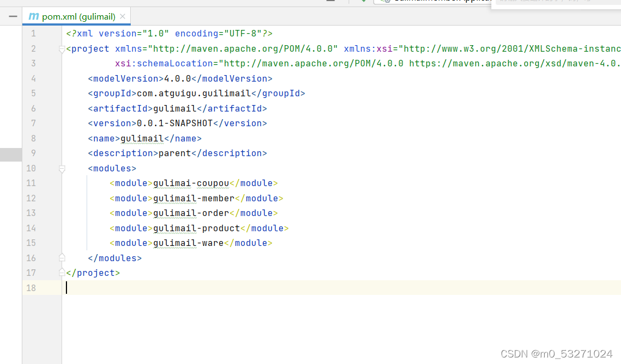The width and height of the screenshot is (621, 364).
Task: Click the version value 0.0.1-SNAPSHOT
Action: (x=175, y=124)
